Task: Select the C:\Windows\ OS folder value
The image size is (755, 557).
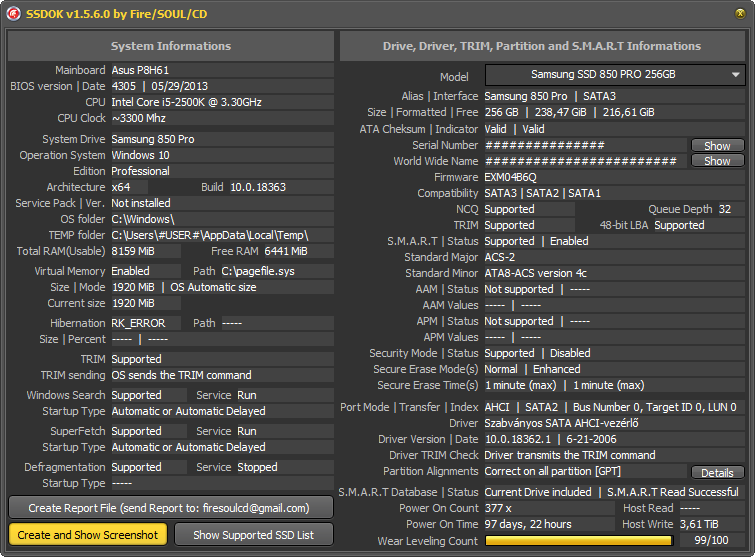Action: click(x=143, y=219)
